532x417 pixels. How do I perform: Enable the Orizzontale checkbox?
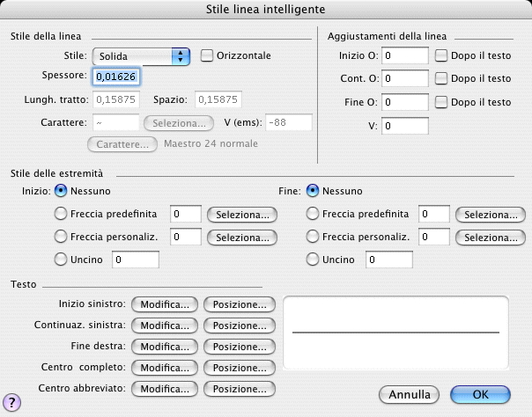pos(207,56)
